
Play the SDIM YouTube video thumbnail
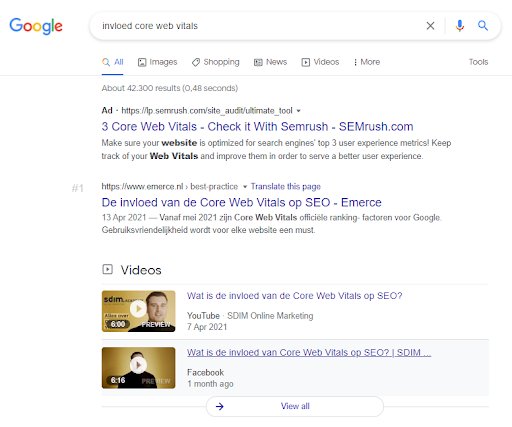[x=138, y=311]
